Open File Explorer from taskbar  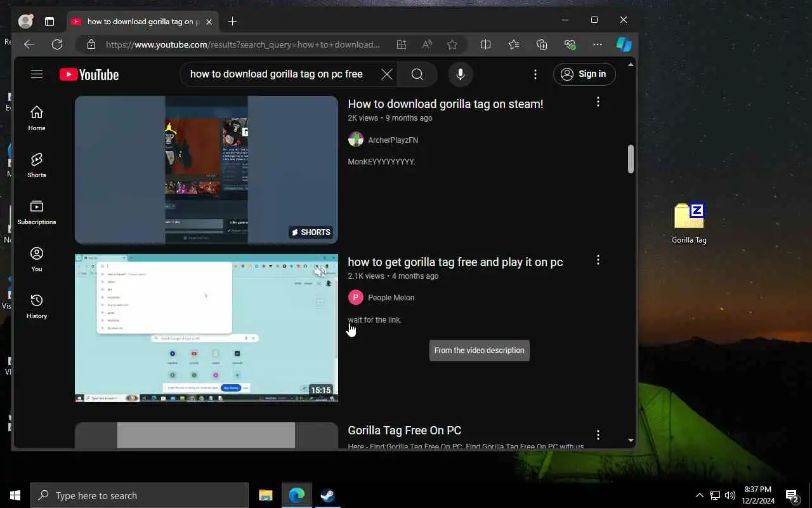pos(265,495)
